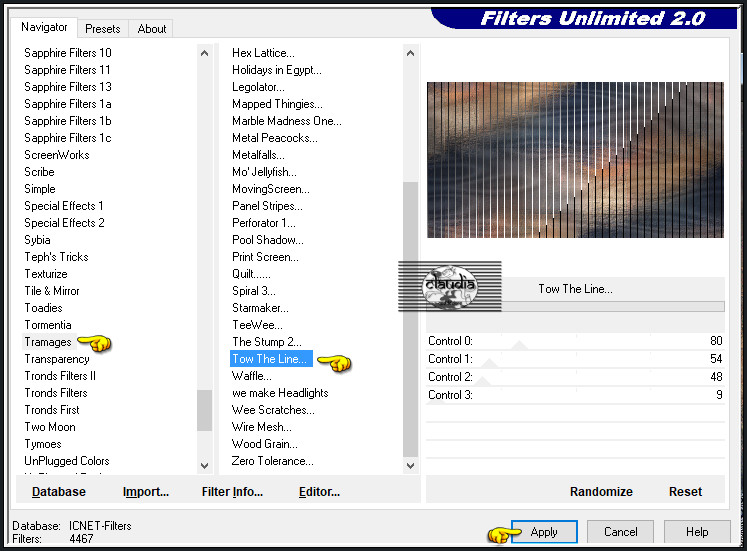The height and width of the screenshot is (551, 747).
Task: Select the Tramages category
Action: coord(48,342)
